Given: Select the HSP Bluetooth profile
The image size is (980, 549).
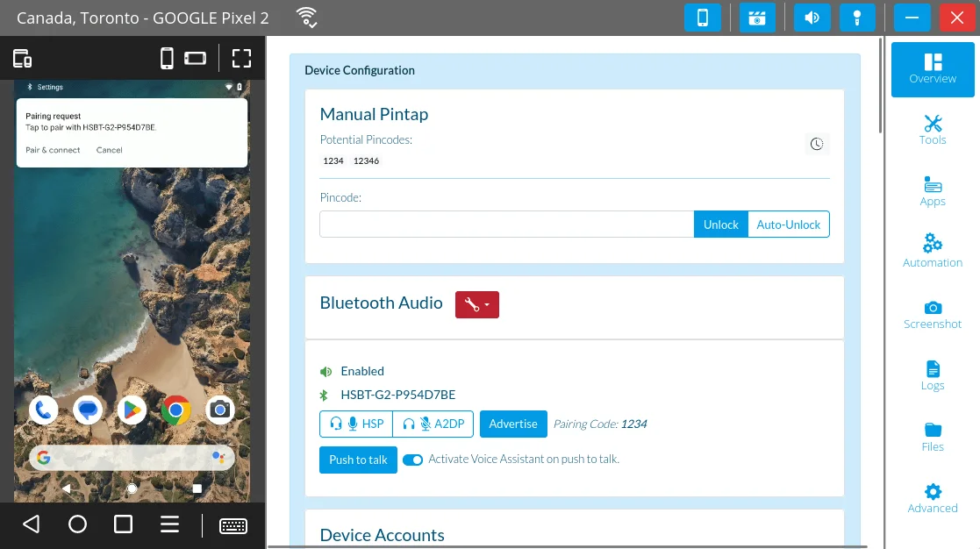Looking at the screenshot, I should point(356,424).
